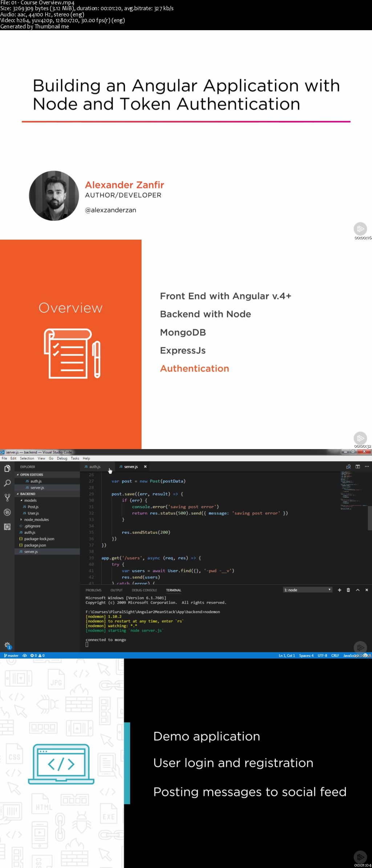
Task: Open auth.js in the BACKEND folder tree
Action: (x=47, y=532)
